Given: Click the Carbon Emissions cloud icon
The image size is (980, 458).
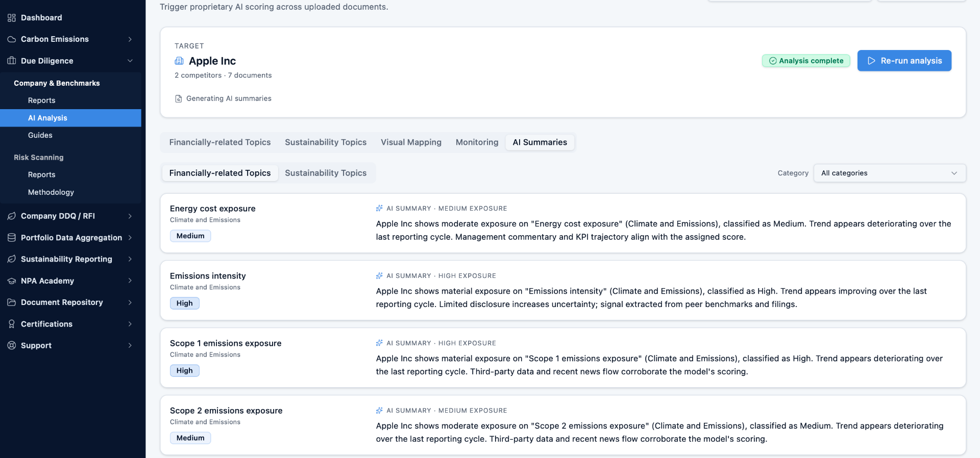Looking at the screenshot, I should [x=12, y=39].
